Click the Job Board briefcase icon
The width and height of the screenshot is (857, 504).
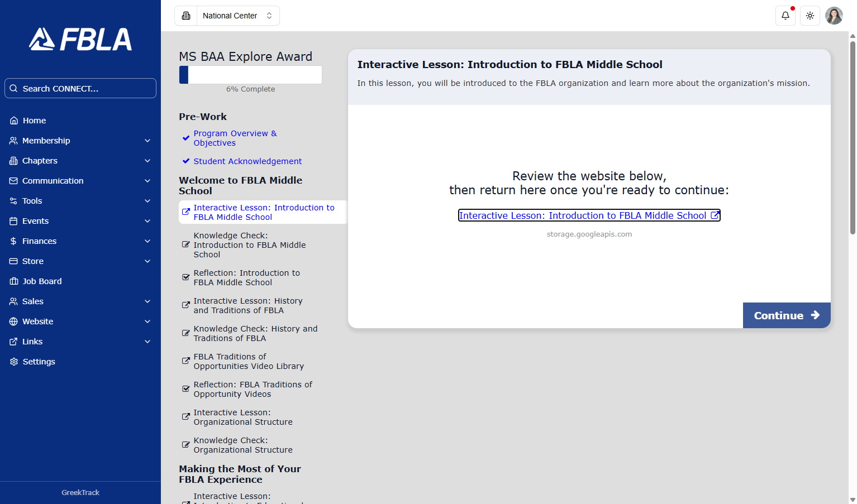pyautogui.click(x=14, y=281)
